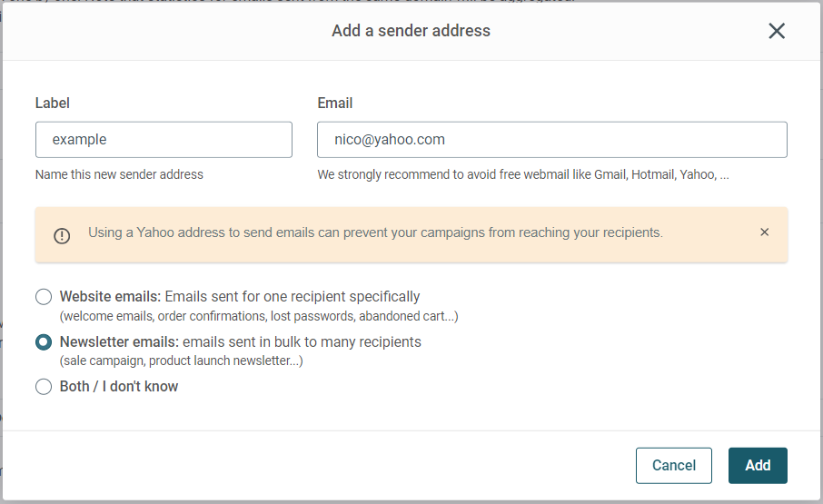Focus the Email field with nico@yahoo.com
The width and height of the screenshot is (823, 504).
(x=552, y=140)
